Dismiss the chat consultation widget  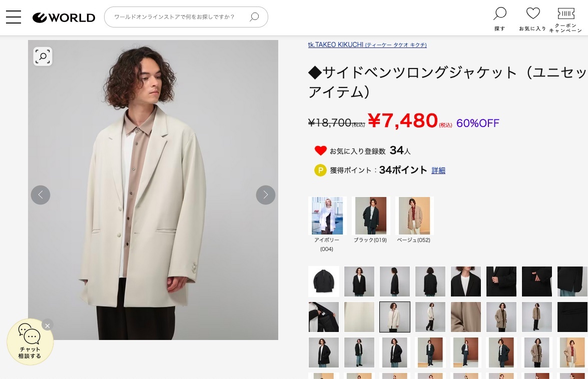[x=48, y=325]
